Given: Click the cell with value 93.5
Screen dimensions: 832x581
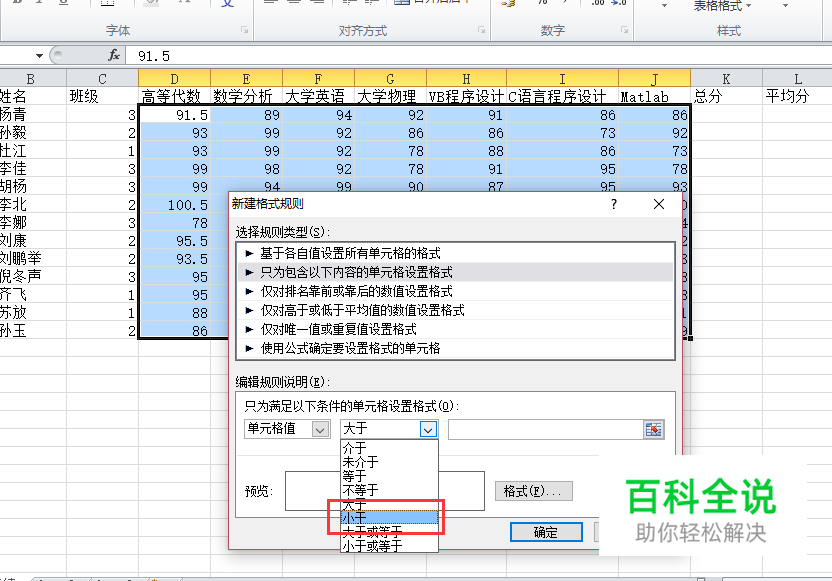Looking at the screenshot, I should pos(175,258).
